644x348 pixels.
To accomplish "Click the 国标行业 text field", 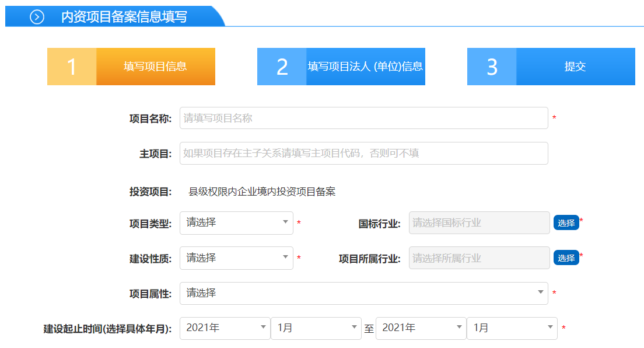I will [x=479, y=222].
